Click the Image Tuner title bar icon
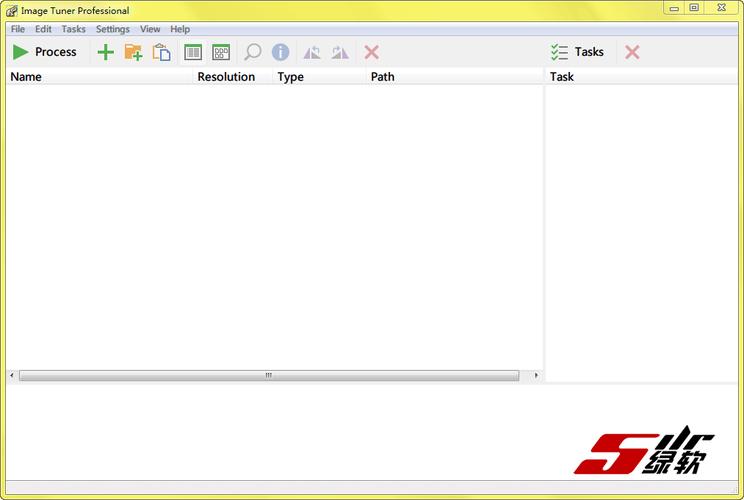The width and height of the screenshot is (744, 500). tap(12, 10)
